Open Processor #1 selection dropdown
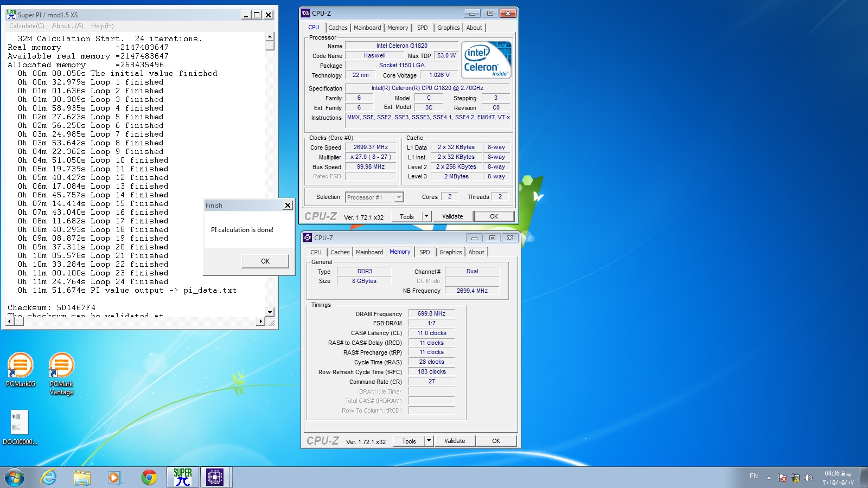Viewport: 868px width, 488px height. 374,197
